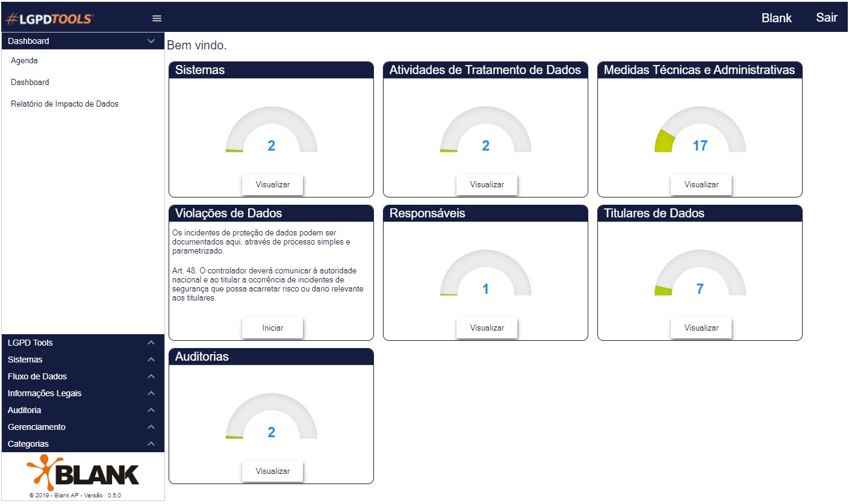Screen dimensions: 849x504
Task: Click Visualizar under Medidas Técnicas e Administrativas
Action: click(701, 185)
